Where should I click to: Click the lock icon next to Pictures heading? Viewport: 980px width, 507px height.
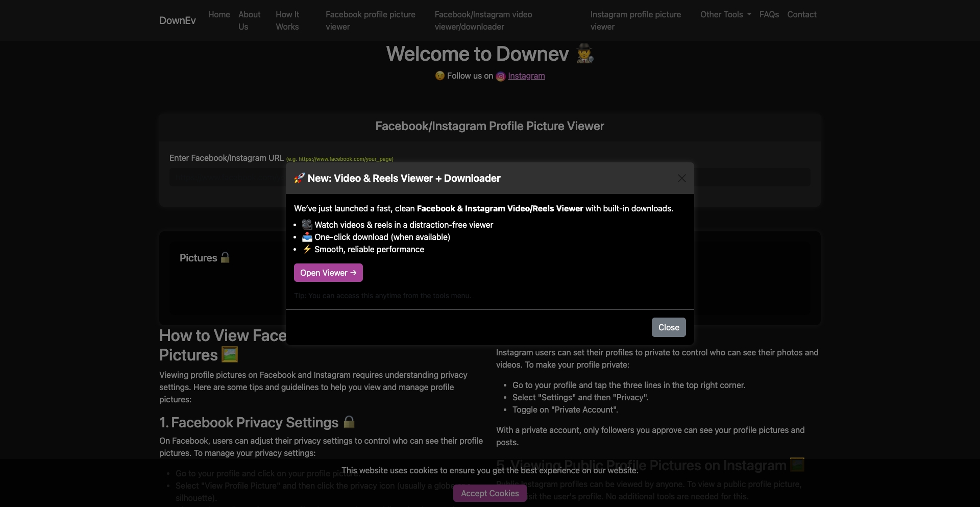(x=225, y=257)
